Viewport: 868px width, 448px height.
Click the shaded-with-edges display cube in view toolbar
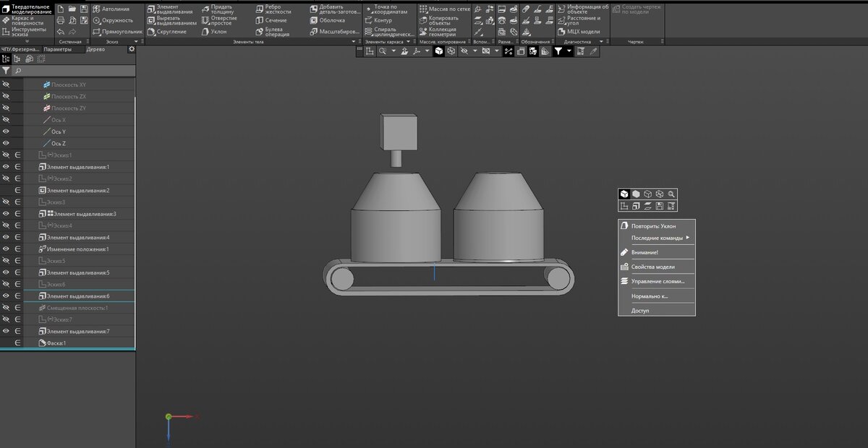pos(438,51)
